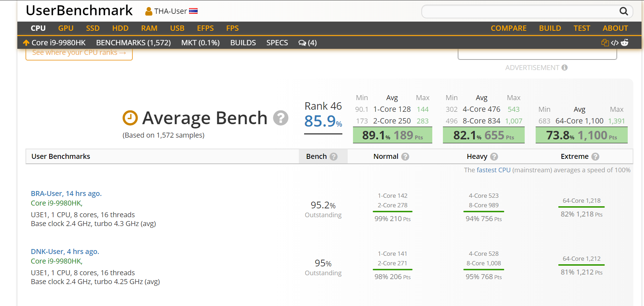Switch to the SSD category
Viewport: 644px width, 306px height.
coord(93,28)
